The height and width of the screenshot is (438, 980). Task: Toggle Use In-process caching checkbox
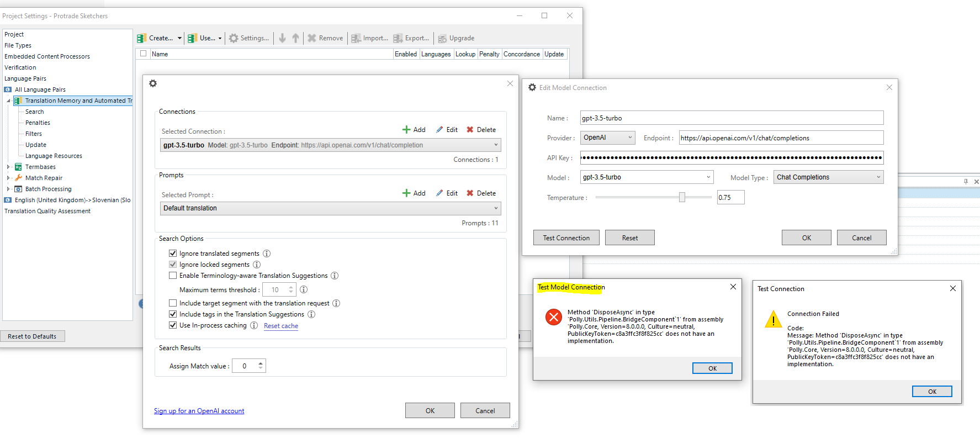click(173, 325)
